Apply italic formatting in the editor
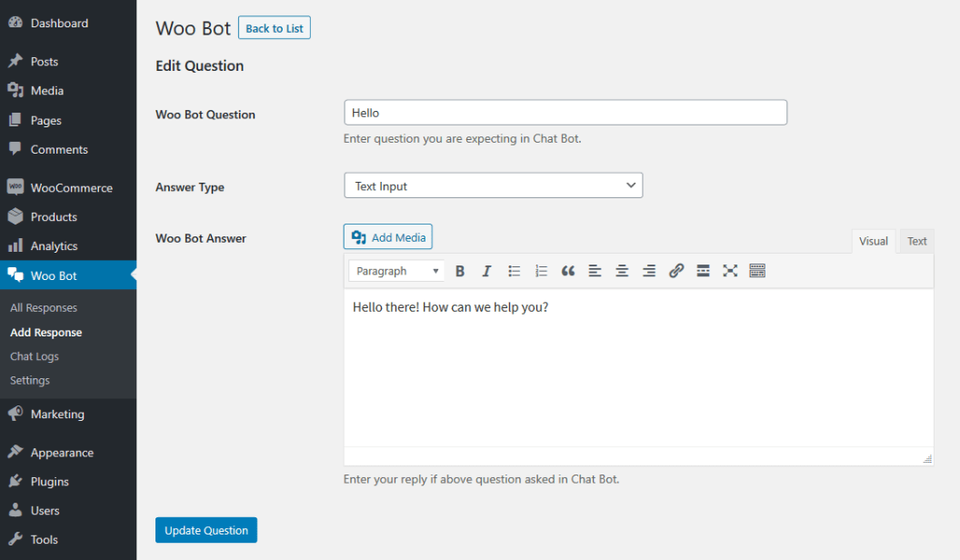 pos(486,271)
